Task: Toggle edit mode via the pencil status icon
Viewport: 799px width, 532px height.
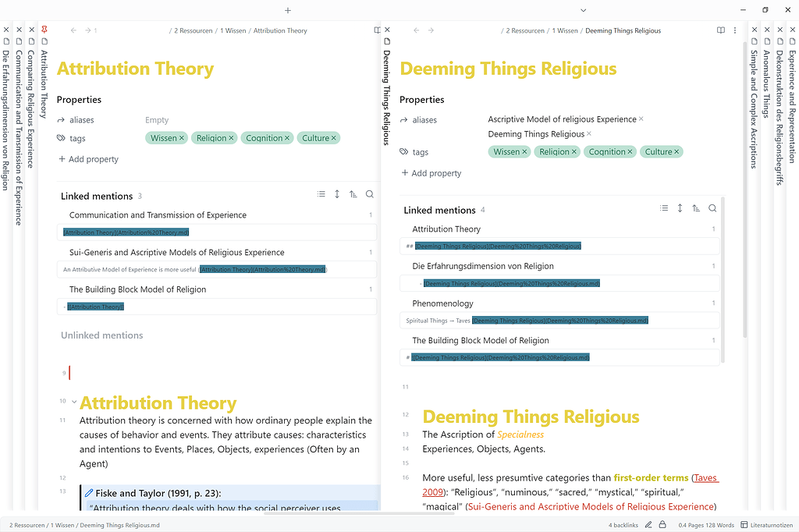Action: coord(649,525)
